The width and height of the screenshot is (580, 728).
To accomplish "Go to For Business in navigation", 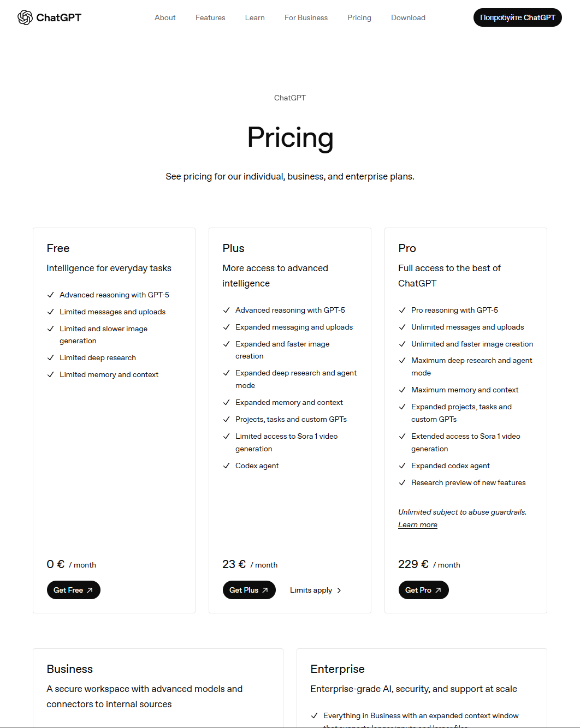I will tap(306, 17).
